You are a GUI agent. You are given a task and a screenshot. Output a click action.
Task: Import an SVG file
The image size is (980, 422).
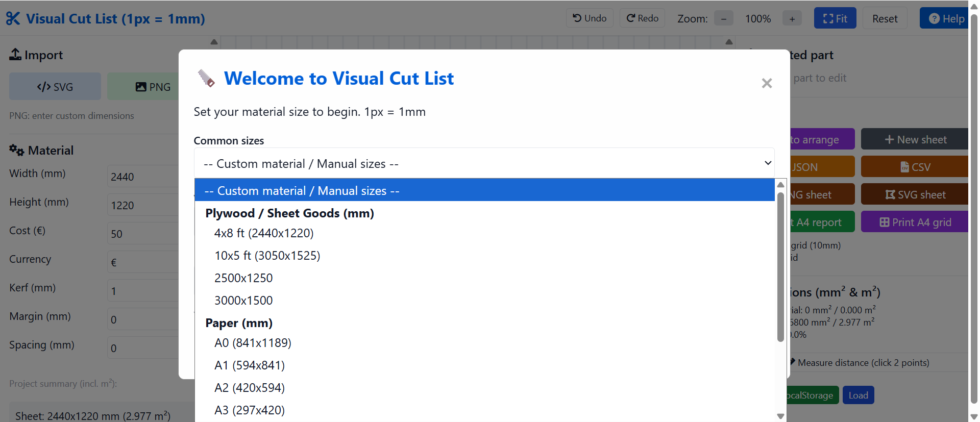point(55,87)
